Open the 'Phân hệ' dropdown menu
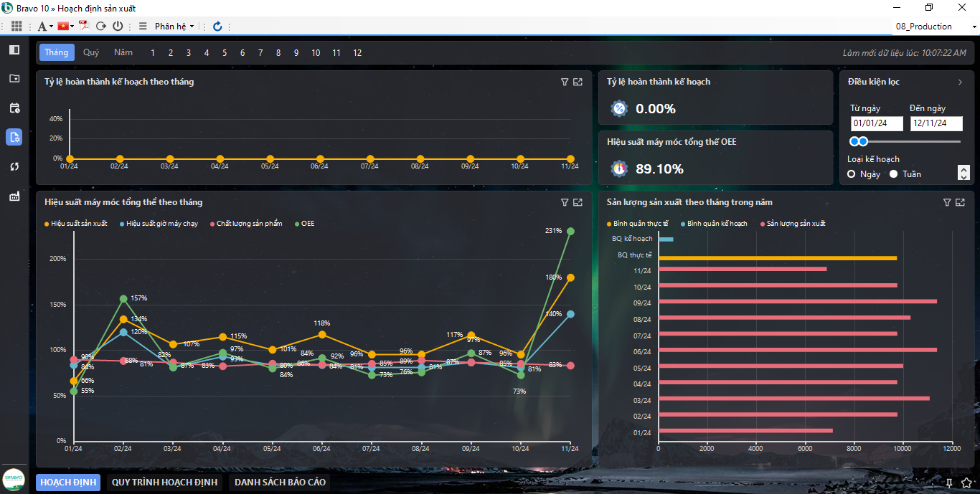 coord(174,26)
